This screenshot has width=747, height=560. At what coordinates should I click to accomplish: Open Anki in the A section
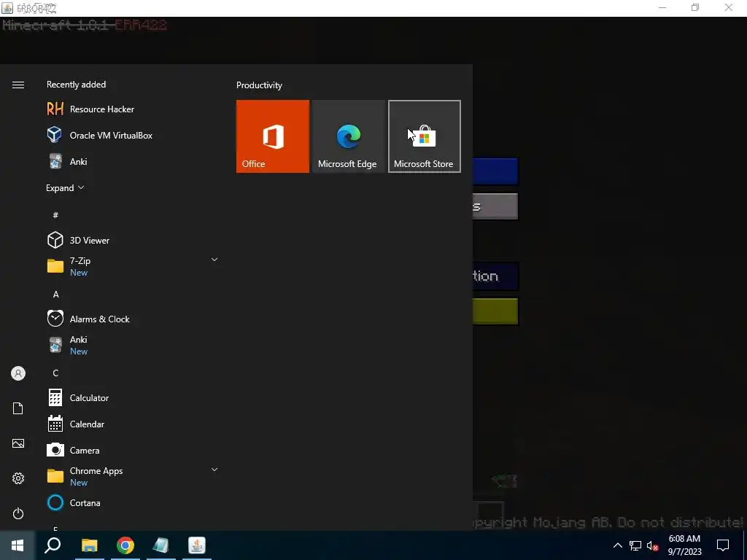pyautogui.click(x=131, y=345)
